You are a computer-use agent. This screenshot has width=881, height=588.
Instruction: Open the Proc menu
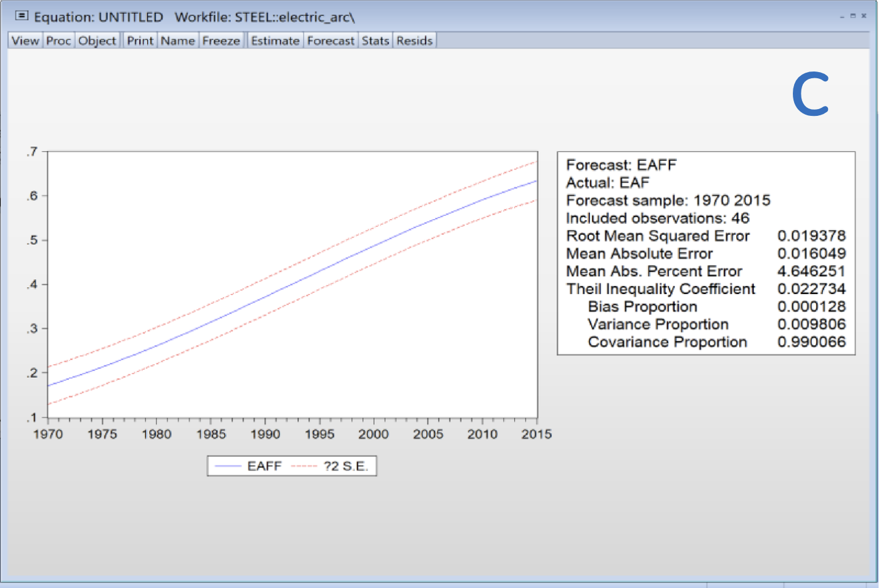point(59,41)
